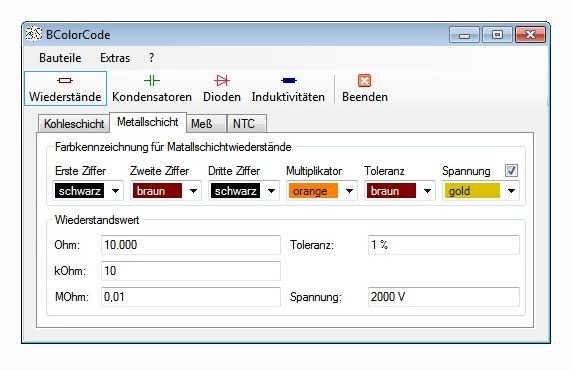Switch to the Kohleschicht tab
The width and height of the screenshot is (572, 370).
(x=74, y=124)
